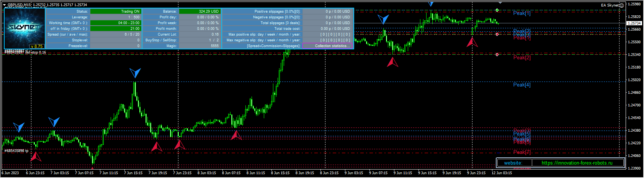Viewport: 644px width, 178px height.
Task: Click the website: label box
Action: pos(515,163)
